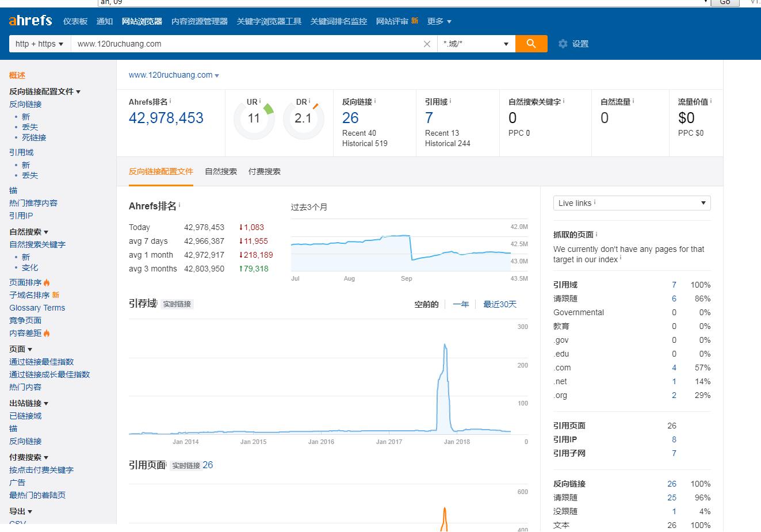The image size is (761, 532).
Task: Clear the URL with the X icon
Action: [427, 44]
